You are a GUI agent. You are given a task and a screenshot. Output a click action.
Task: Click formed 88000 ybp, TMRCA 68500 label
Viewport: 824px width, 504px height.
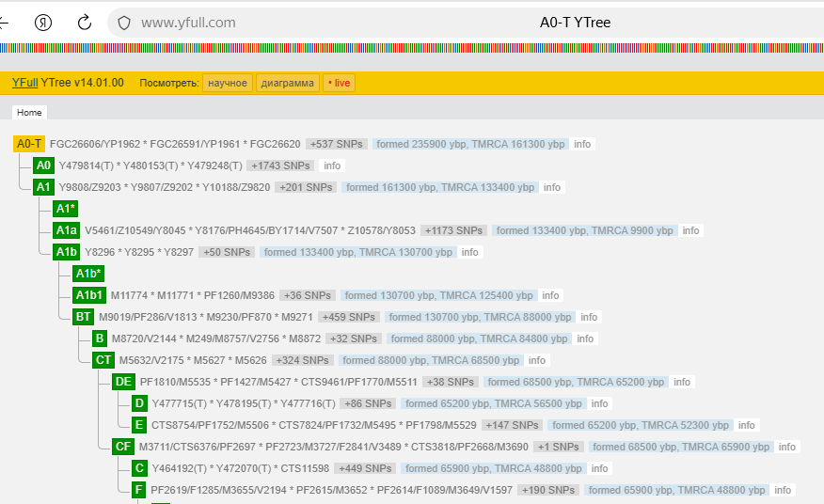pyautogui.click(x=431, y=360)
